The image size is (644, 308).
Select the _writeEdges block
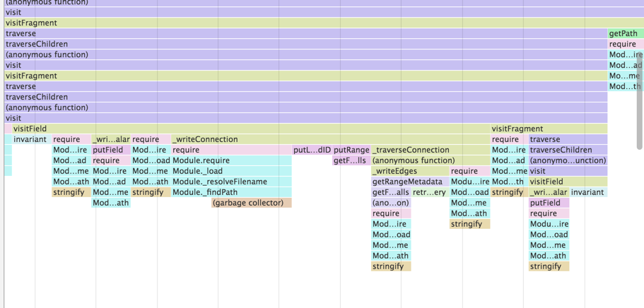(x=410, y=171)
